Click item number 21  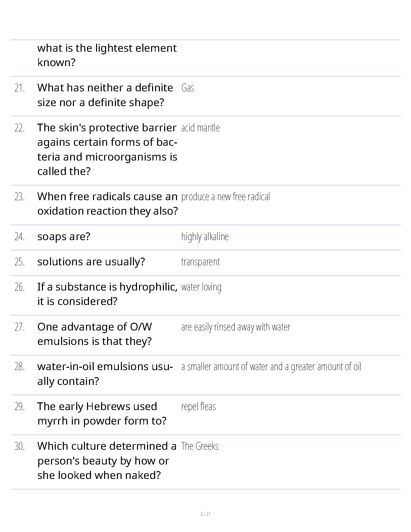pos(20,88)
